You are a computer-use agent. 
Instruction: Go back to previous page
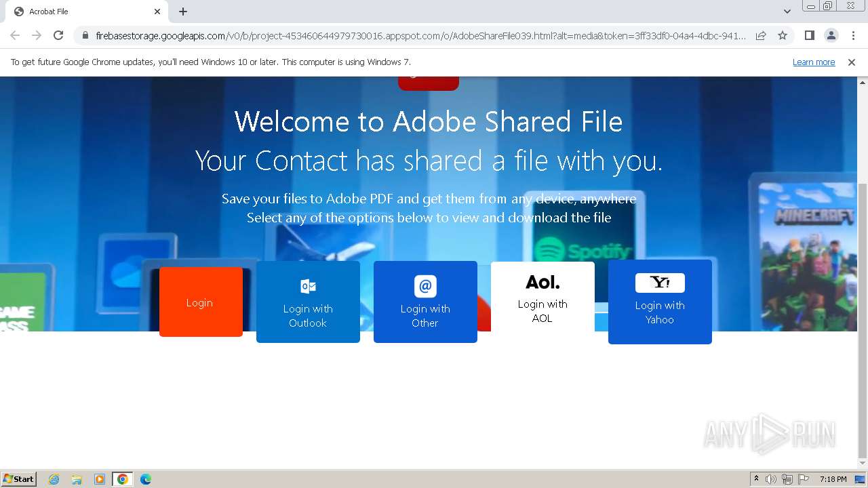[x=15, y=35]
